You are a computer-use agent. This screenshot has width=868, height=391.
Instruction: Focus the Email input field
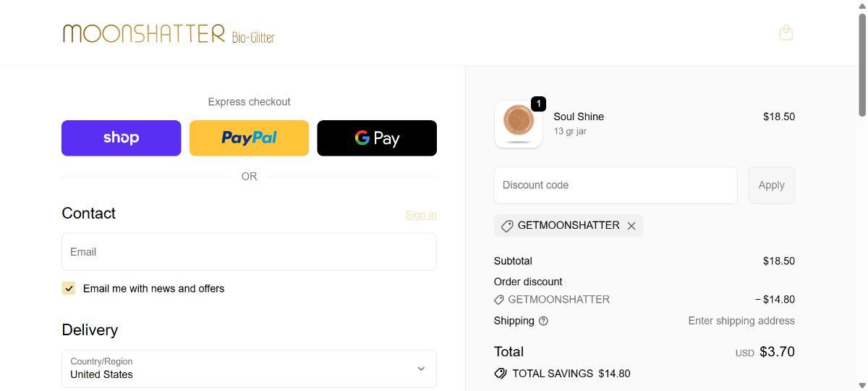click(x=249, y=252)
